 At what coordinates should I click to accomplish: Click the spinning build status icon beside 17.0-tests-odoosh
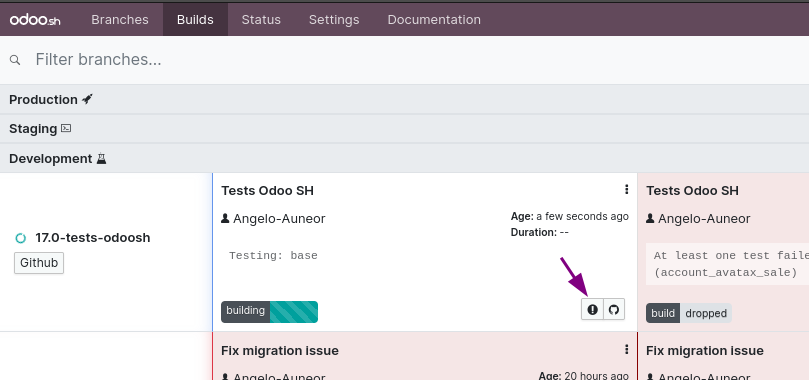(20, 238)
